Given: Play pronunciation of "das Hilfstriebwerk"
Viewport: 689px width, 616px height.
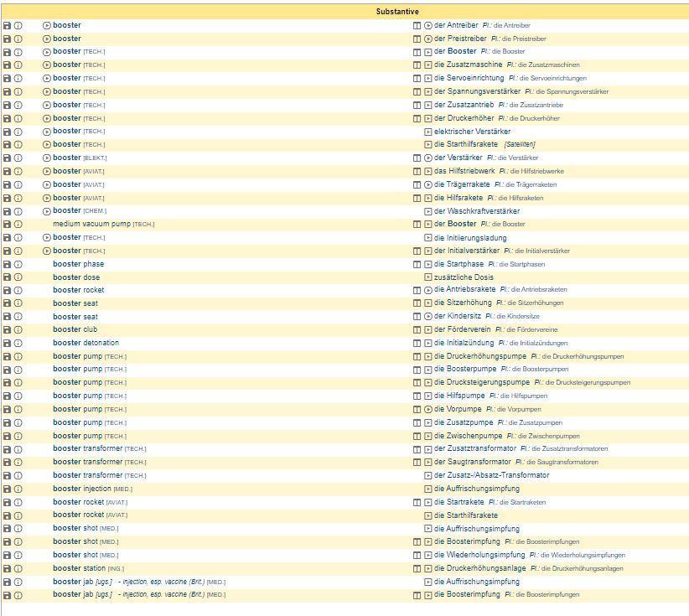Looking at the screenshot, I should 427,171.
